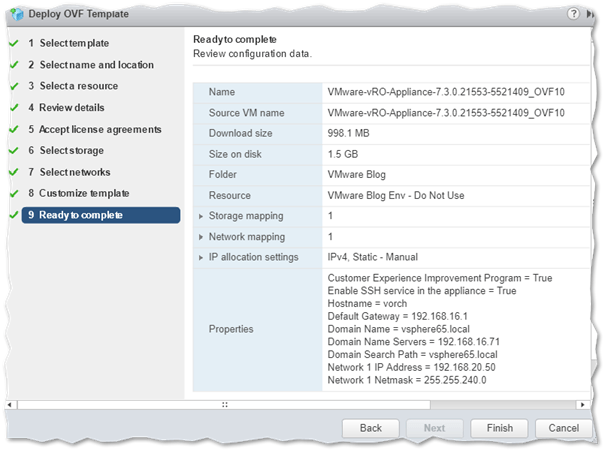The height and width of the screenshot is (451, 605).
Task: Click the horizontal scrollbar left arrow
Action: coord(10,405)
